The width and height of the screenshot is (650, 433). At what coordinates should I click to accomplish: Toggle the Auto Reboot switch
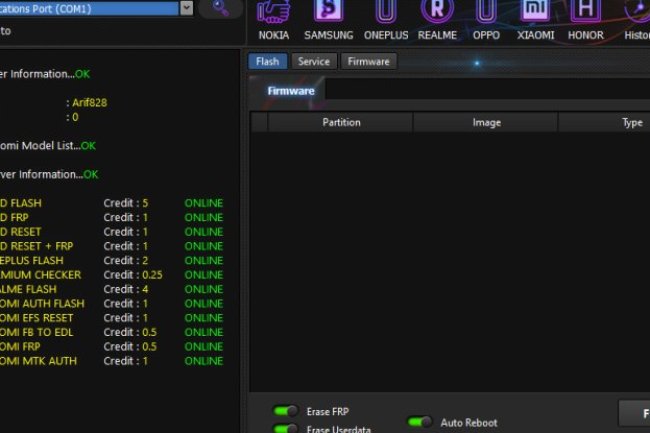[x=420, y=422]
